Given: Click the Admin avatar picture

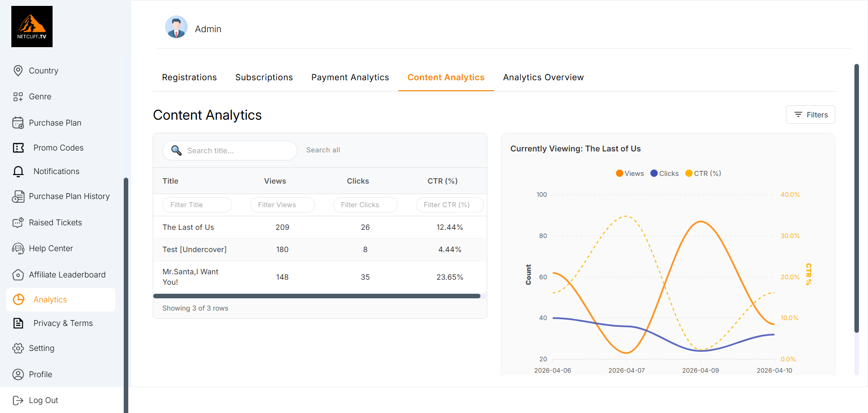Looking at the screenshot, I should click(176, 27).
